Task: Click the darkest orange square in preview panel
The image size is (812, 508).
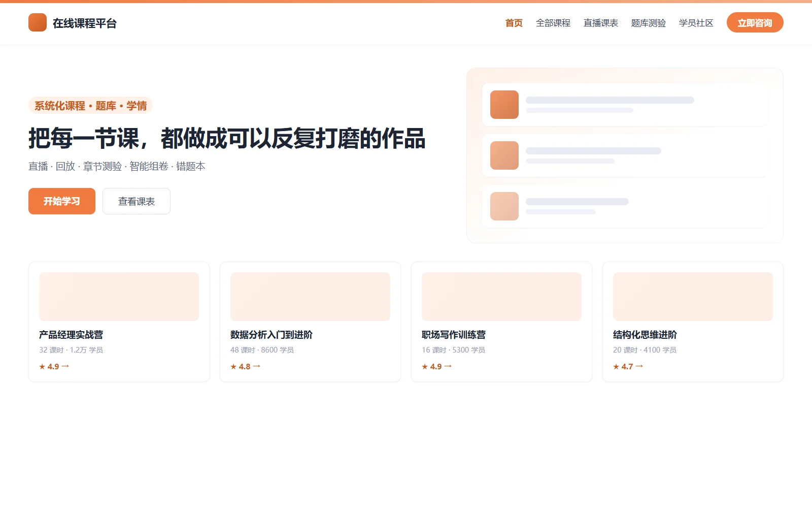Action: [504, 105]
